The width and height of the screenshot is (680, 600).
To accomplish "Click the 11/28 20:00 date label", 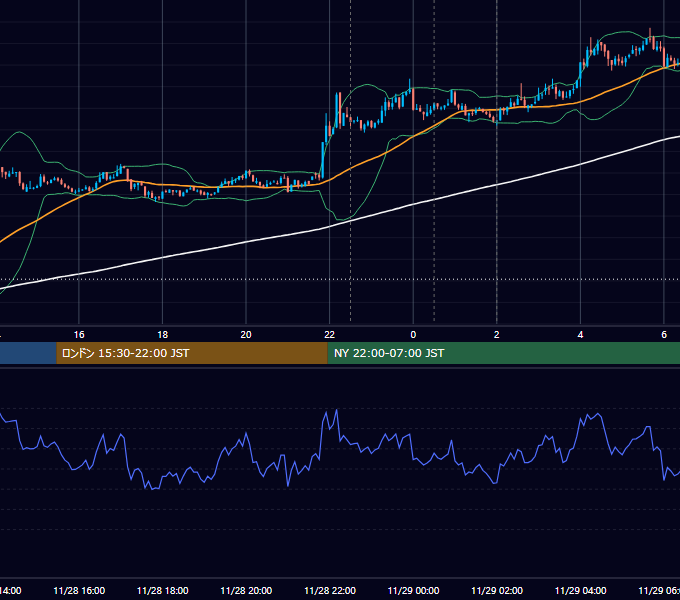I will pyautogui.click(x=246, y=591).
